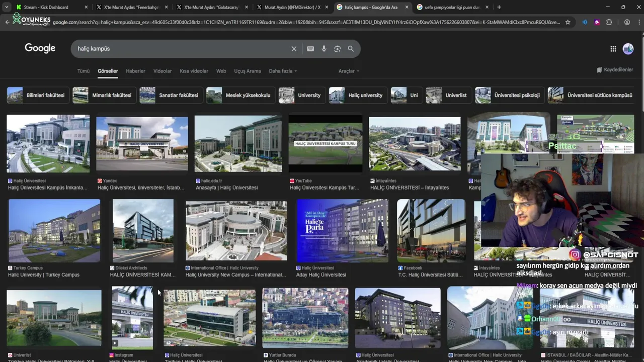Filter by Üniversitesi sütlüce kampüsü chip
The width and height of the screenshot is (644, 362).
point(591,95)
